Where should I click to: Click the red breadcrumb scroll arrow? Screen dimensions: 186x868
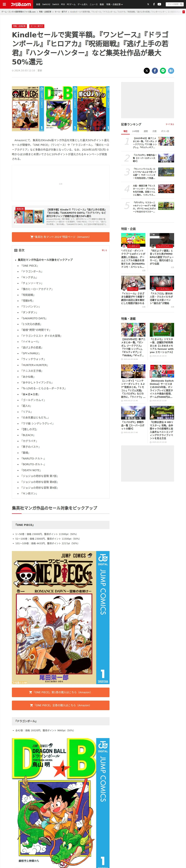coord(184,12)
